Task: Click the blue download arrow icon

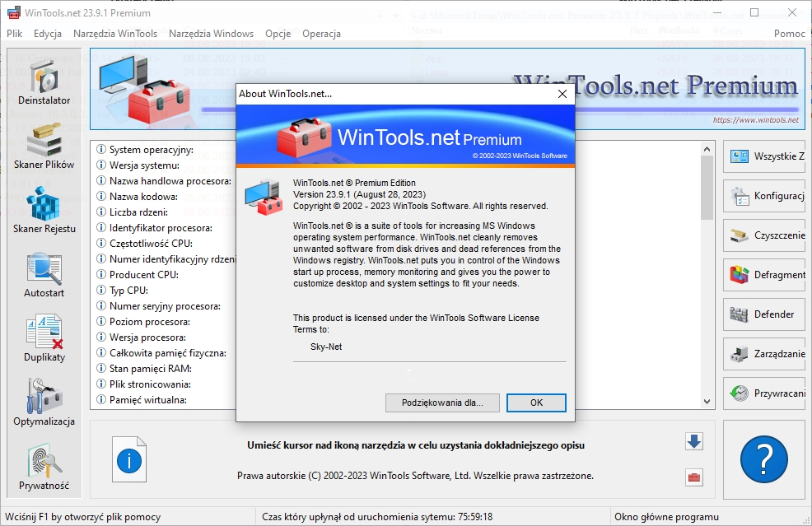Action: [694, 441]
